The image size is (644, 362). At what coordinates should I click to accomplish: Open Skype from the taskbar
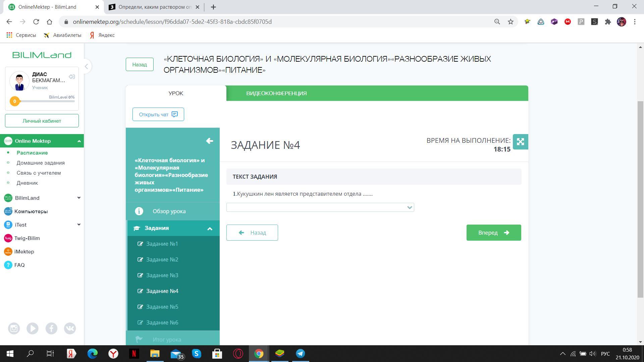click(197, 354)
